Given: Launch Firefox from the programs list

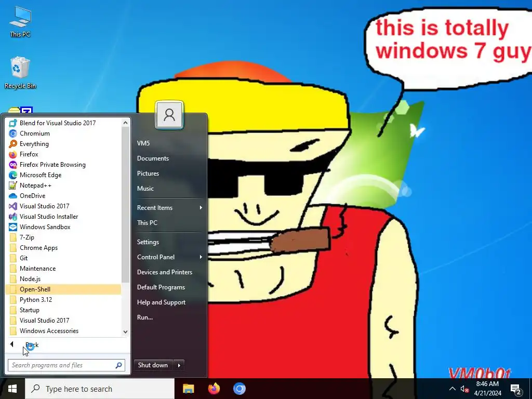Looking at the screenshot, I should pos(63,154).
